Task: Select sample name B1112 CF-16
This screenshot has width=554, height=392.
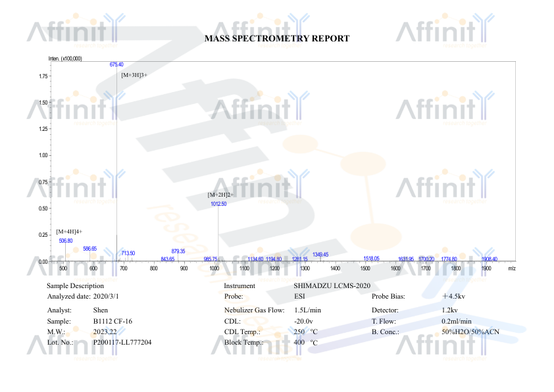Action: (113, 321)
